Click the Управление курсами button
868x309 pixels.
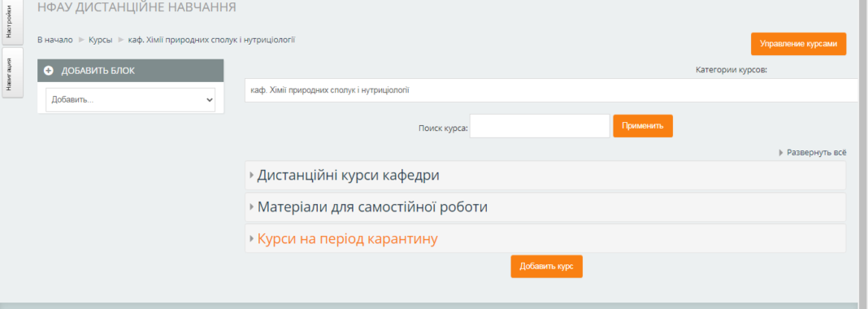click(798, 44)
